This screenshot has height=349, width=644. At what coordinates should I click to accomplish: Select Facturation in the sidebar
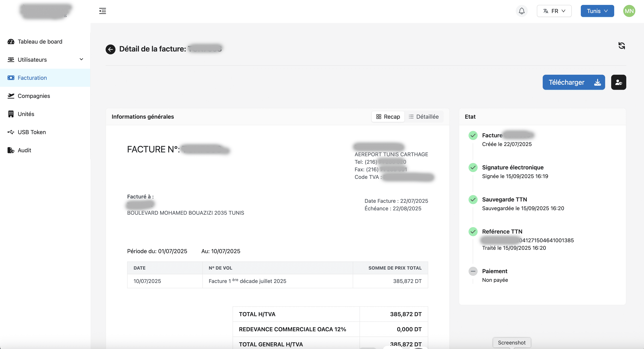pos(32,78)
